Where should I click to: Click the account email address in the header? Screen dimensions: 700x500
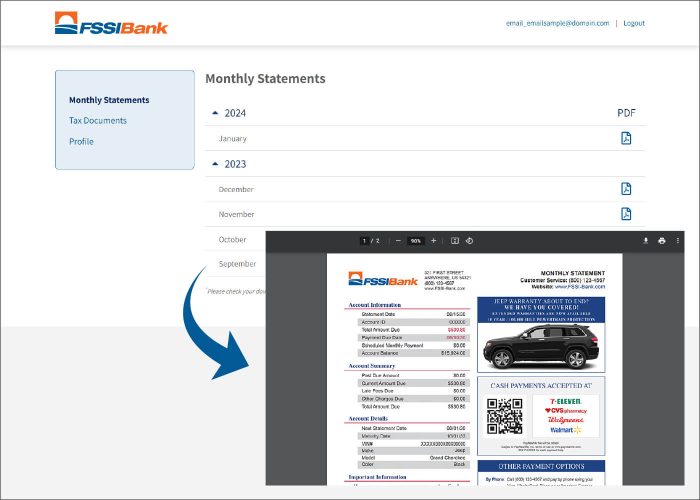[557, 23]
